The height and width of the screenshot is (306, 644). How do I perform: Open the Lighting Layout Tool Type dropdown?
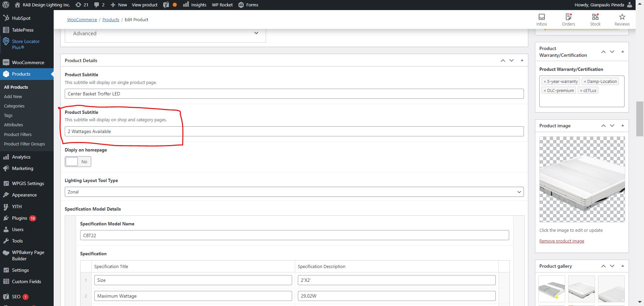pyautogui.click(x=294, y=192)
